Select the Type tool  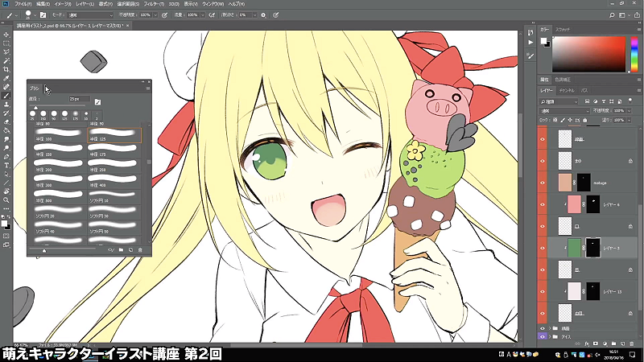pyautogui.click(x=6, y=165)
